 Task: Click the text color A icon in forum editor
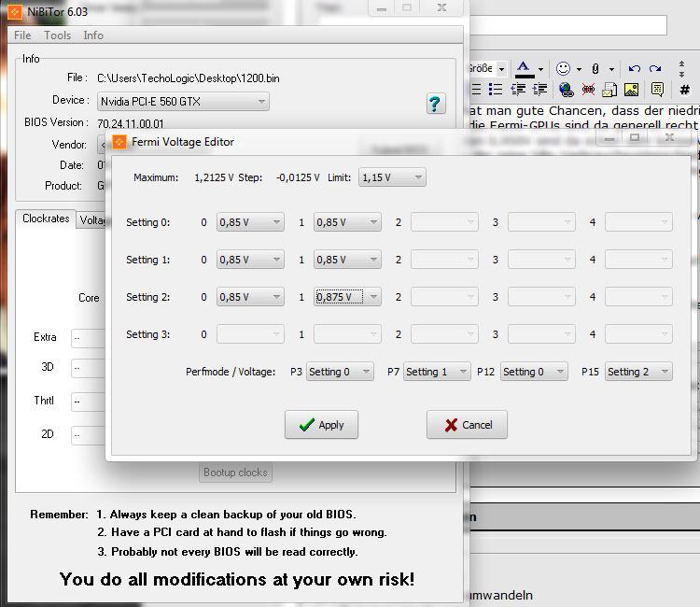[525, 69]
